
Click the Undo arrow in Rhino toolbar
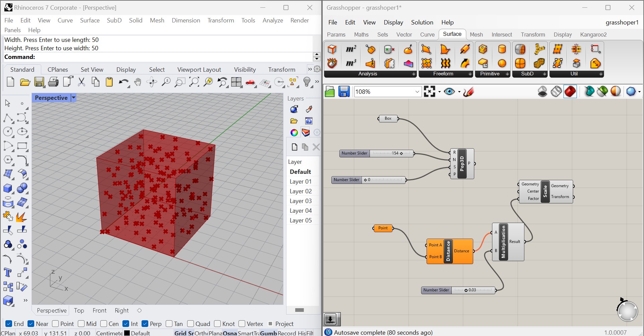pos(123,82)
